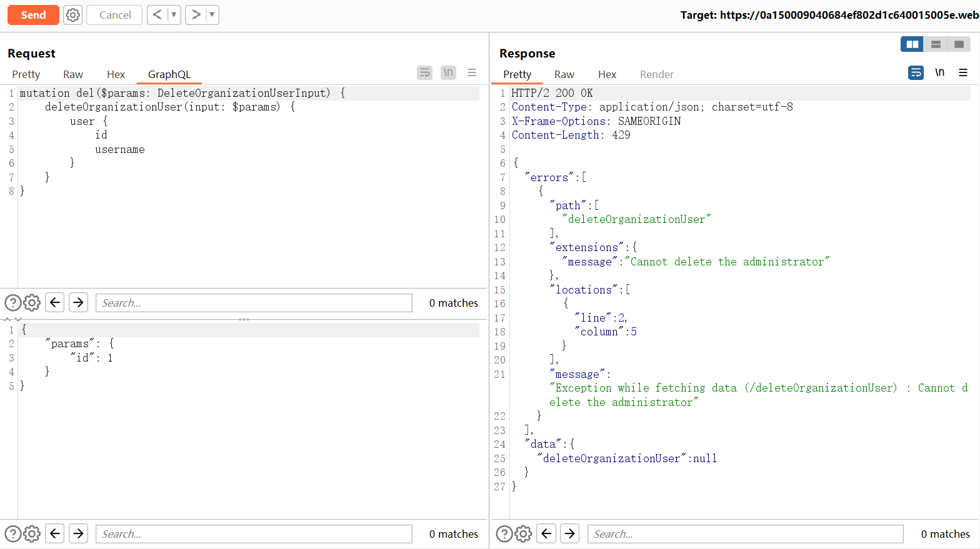Expand the back history dropdown arrow
The image size is (980, 549).
tap(174, 15)
